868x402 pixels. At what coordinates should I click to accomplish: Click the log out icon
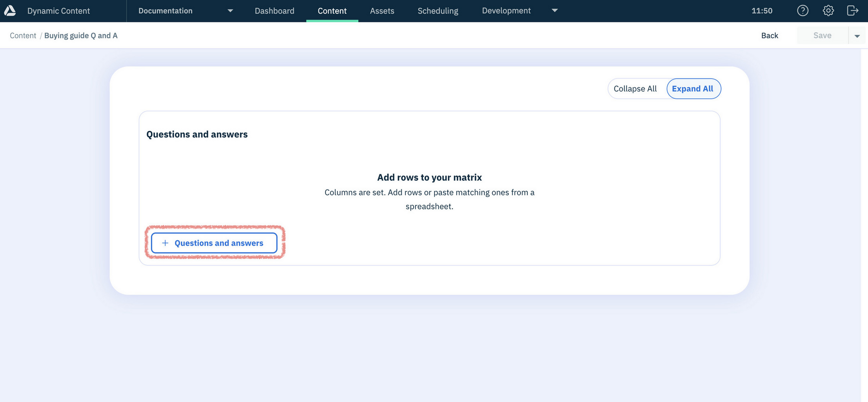(x=852, y=11)
